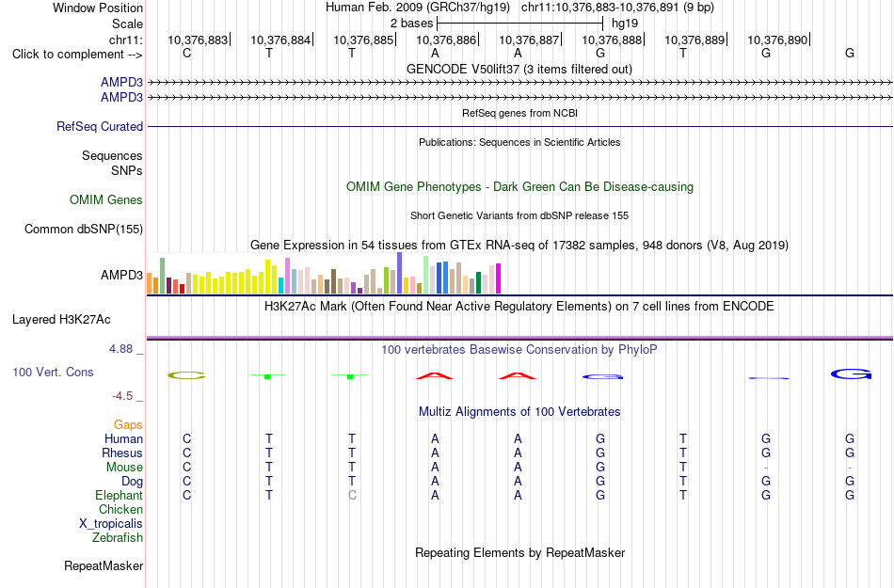Select the Rhesus species row label

122,453
